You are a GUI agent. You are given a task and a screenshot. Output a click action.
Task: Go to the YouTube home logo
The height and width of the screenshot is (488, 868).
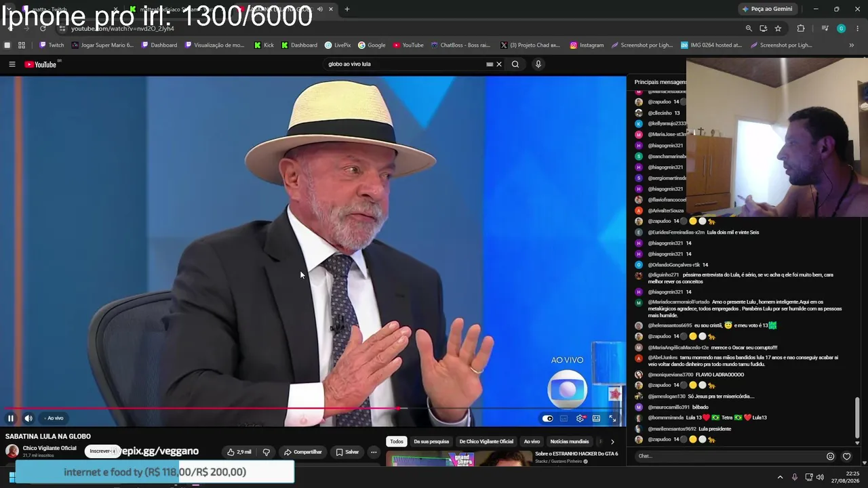[x=41, y=64]
